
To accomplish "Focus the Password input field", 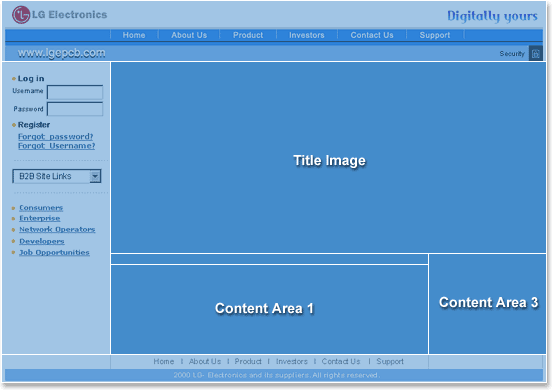I will (75, 109).
